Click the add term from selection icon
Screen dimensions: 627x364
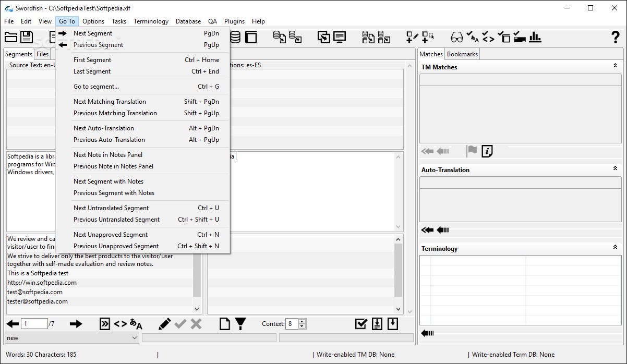pos(428,37)
